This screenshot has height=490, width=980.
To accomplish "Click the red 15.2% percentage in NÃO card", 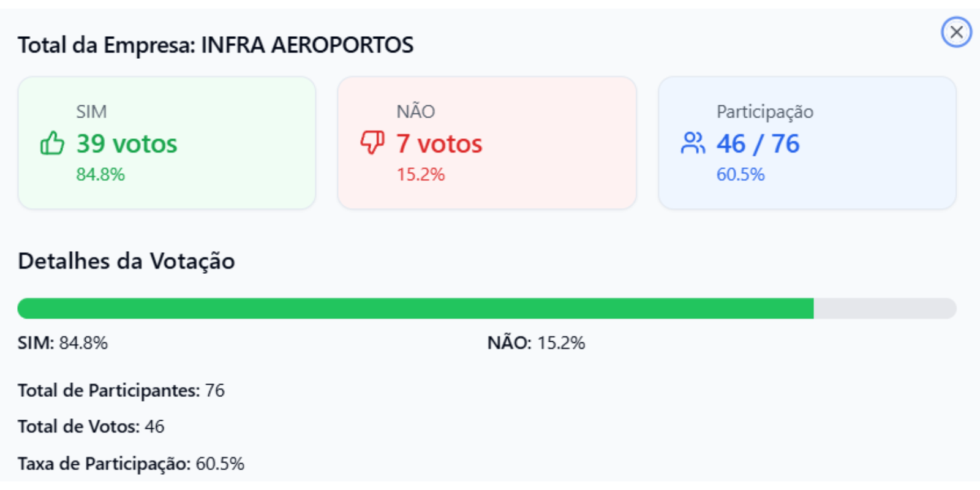I will (x=421, y=175).
